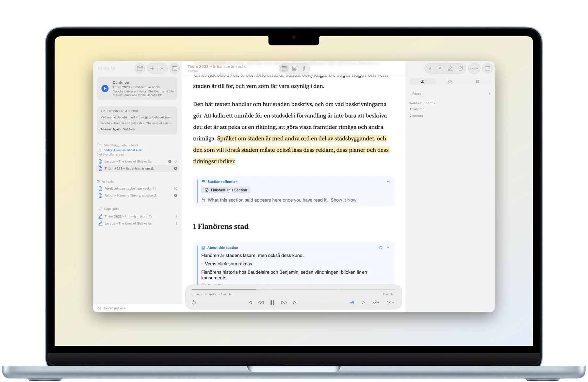Open the new folder button in toolbar
Viewport: 588px width, 382px height.
click(x=140, y=68)
